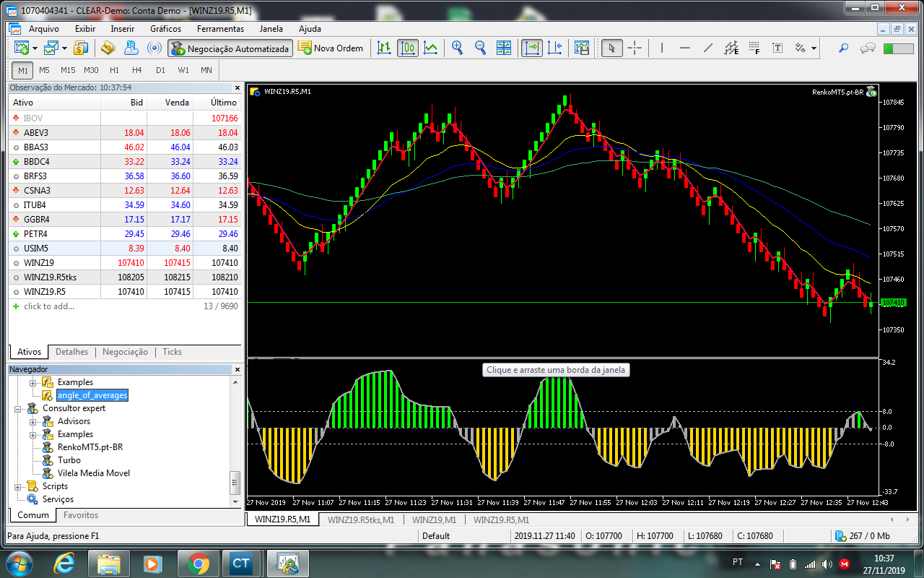The height and width of the screenshot is (578, 924).
Task: Click the Navegador panel vertical scrollbar thumb
Action: (x=235, y=481)
